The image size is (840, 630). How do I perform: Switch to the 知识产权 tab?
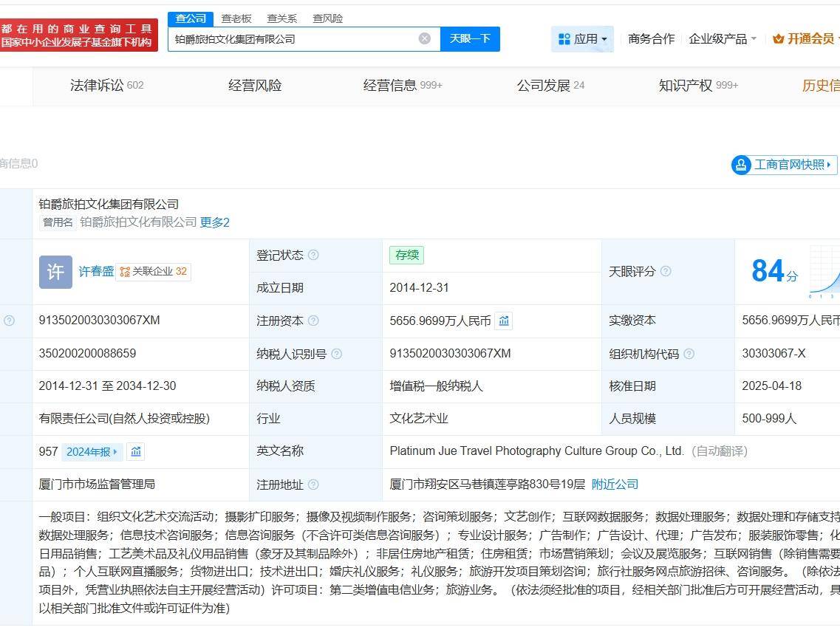coord(698,86)
